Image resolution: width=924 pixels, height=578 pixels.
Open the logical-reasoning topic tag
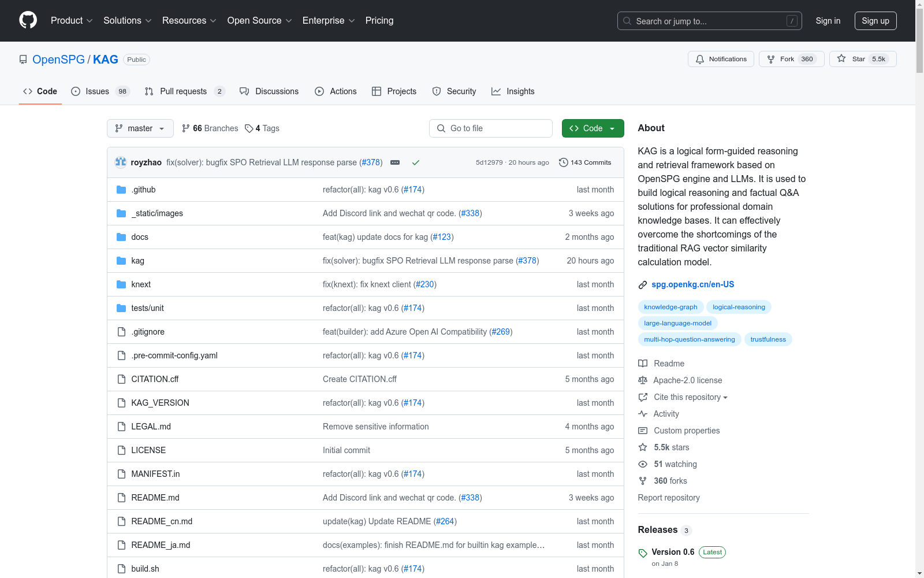click(739, 307)
